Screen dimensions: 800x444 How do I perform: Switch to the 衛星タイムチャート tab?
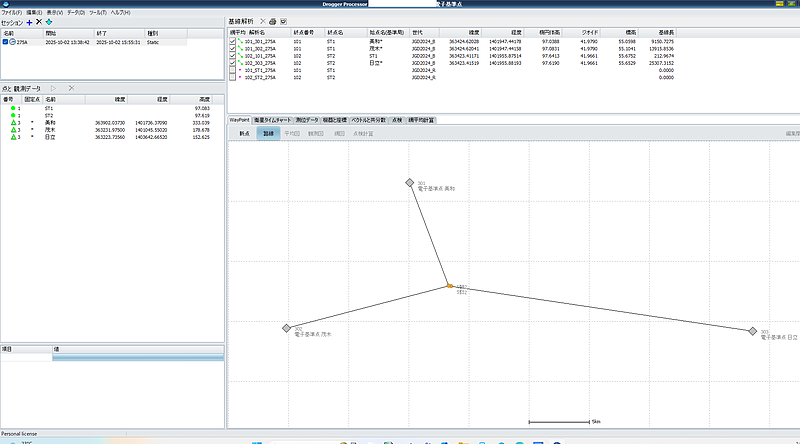273,119
